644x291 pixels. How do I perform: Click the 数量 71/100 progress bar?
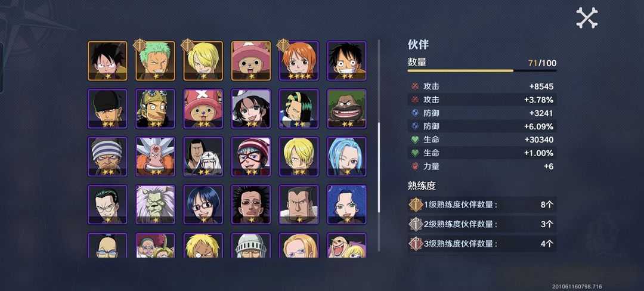(482, 70)
